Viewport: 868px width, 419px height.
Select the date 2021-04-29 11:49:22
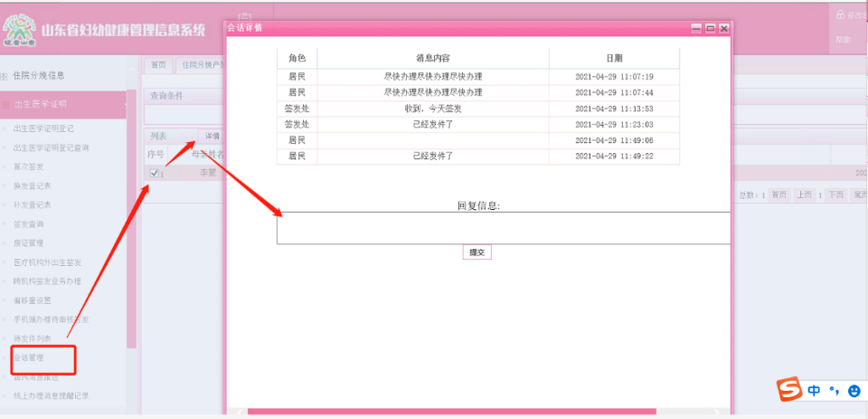[x=615, y=157]
